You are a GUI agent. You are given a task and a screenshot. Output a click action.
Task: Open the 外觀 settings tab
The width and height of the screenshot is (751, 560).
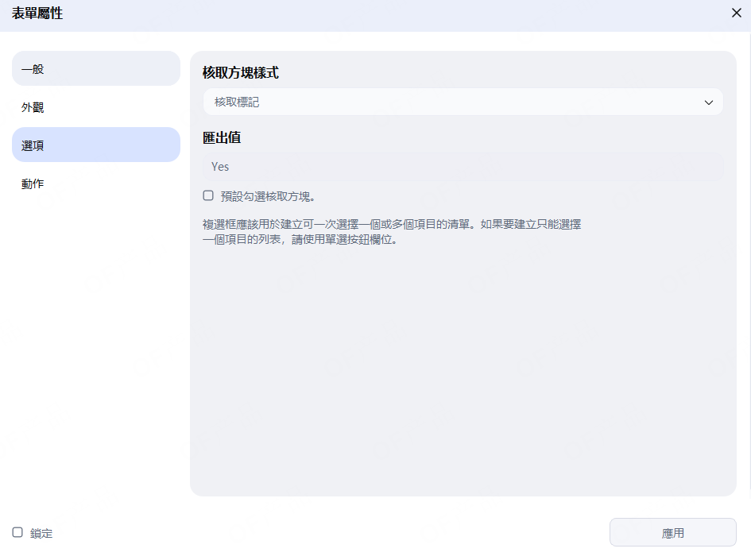(x=95, y=106)
